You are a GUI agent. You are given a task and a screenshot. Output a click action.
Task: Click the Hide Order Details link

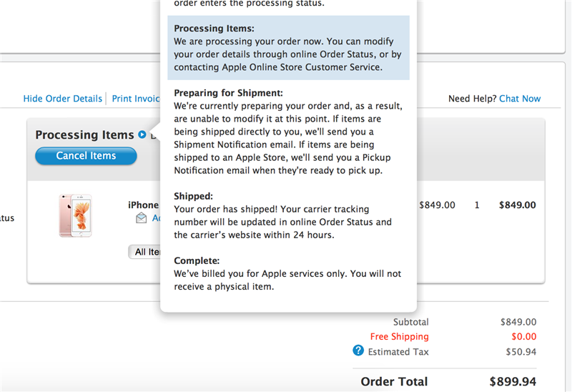tap(62, 99)
